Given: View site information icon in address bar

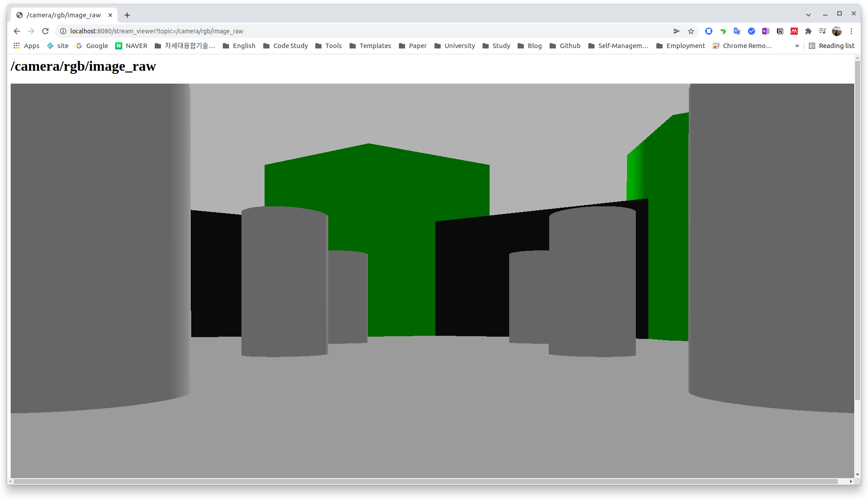Looking at the screenshot, I should coord(63,31).
